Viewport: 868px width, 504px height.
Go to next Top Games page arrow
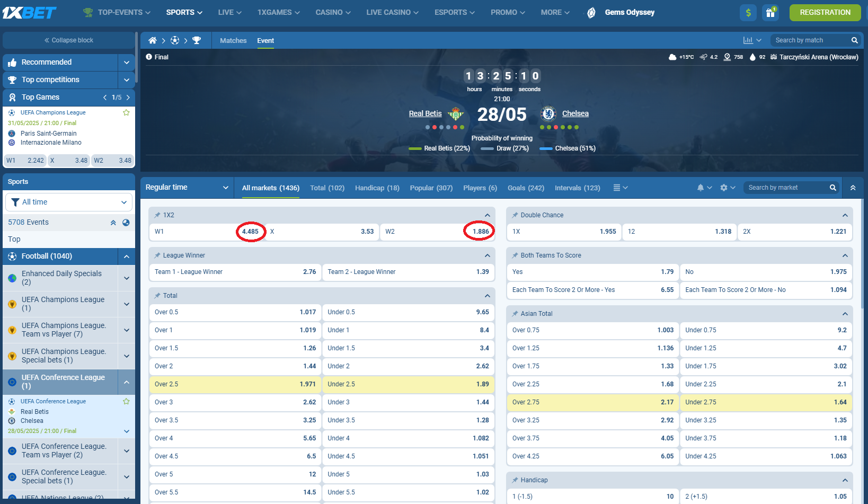(x=128, y=98)
